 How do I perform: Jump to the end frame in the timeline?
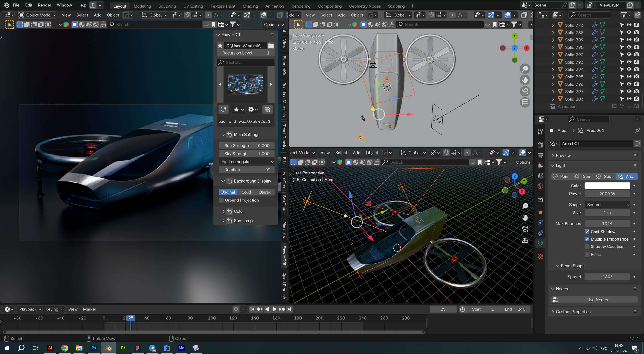(x=290, y=309)
